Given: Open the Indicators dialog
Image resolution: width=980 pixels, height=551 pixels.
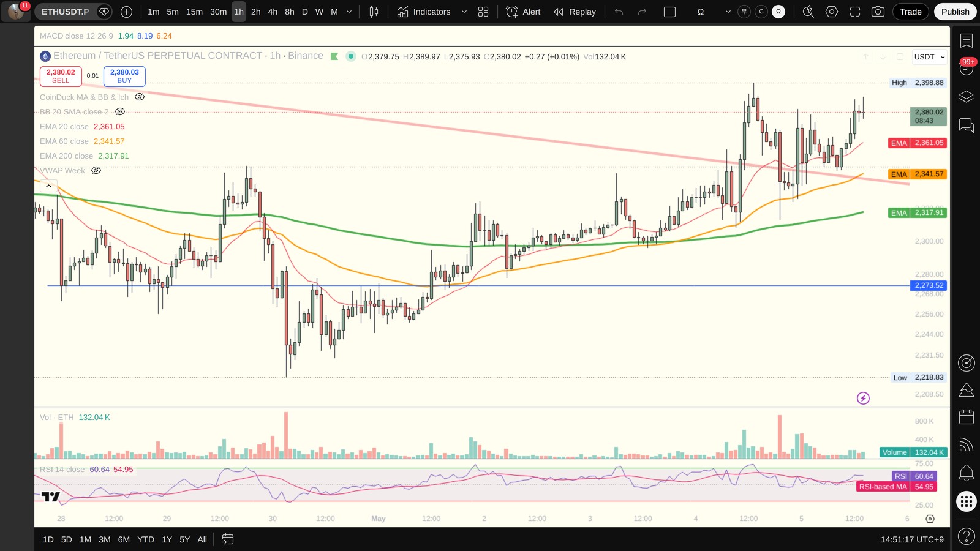Looking at the screenshot, I should (424, 12).
